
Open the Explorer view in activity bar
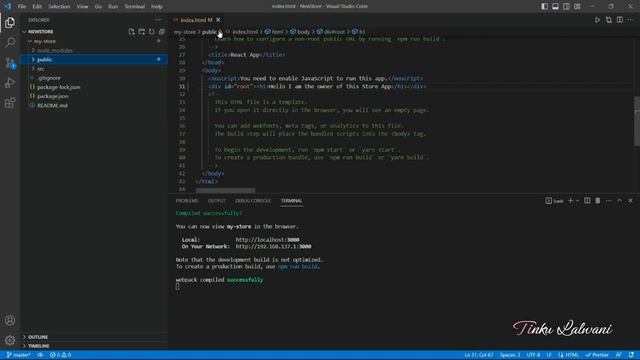pyautogui.click(x=10, y=22)
